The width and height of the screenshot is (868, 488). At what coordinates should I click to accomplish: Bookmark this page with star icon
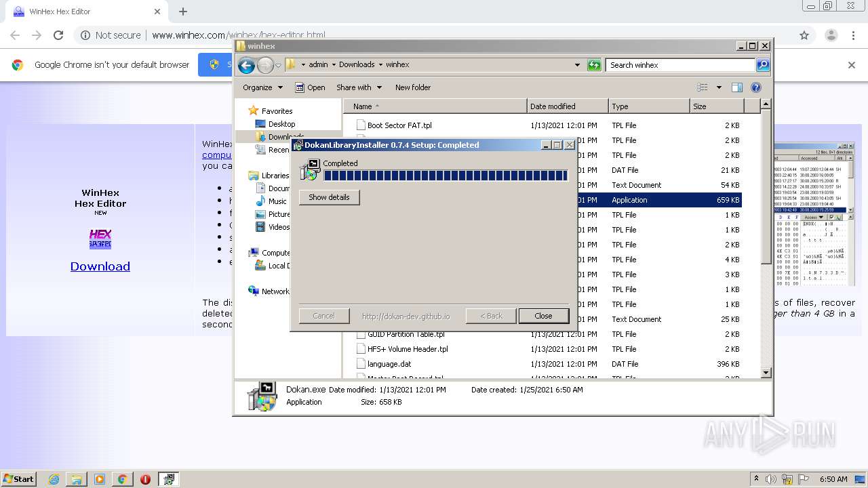[x=804, y=35]
